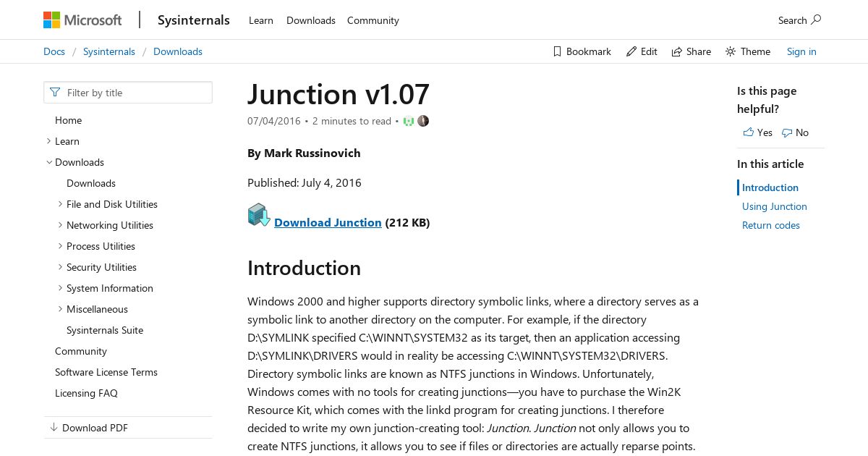The width and height of the screenshot is (868, 456).
Task: Click the Download PDF button
Action: point(128,428)
